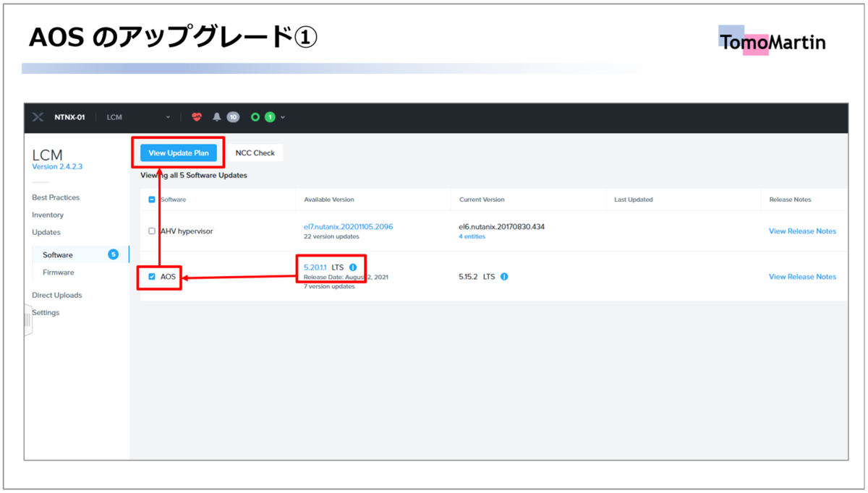868x493 pixels.
Task: Open the cluster health heart icon
Action: point(197,117)
